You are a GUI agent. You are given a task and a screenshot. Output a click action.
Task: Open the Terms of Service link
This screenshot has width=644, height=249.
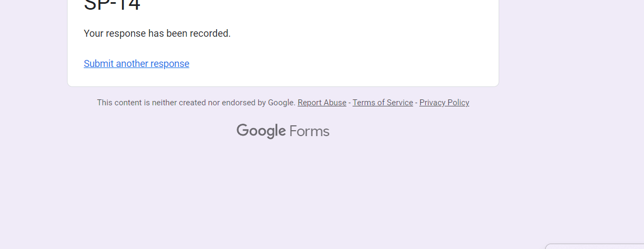[x=383, y=103]
